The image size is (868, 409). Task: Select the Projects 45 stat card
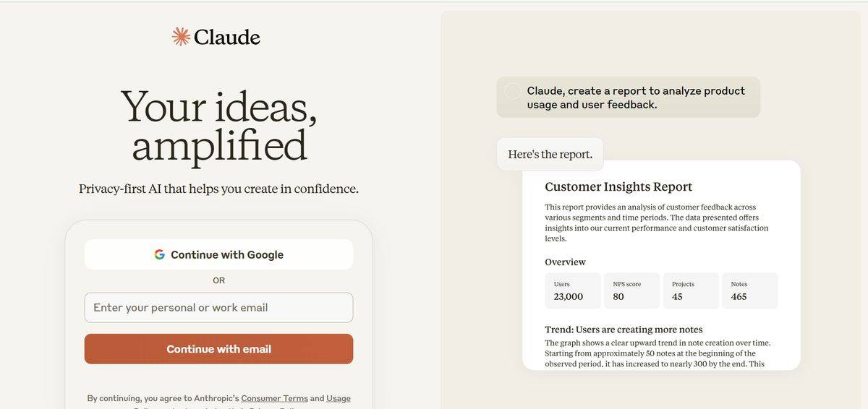click(x=691, y=290)
